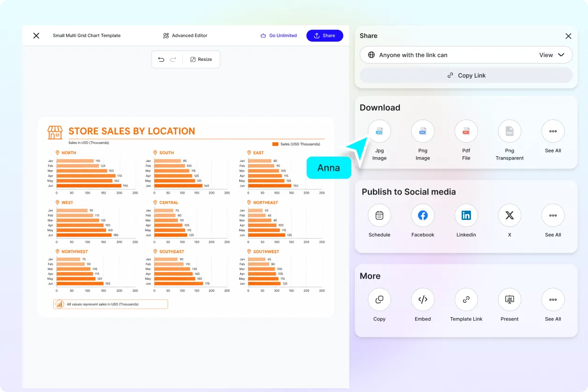
Task: Redo the last undone edit
Action: tap(173, 59)
